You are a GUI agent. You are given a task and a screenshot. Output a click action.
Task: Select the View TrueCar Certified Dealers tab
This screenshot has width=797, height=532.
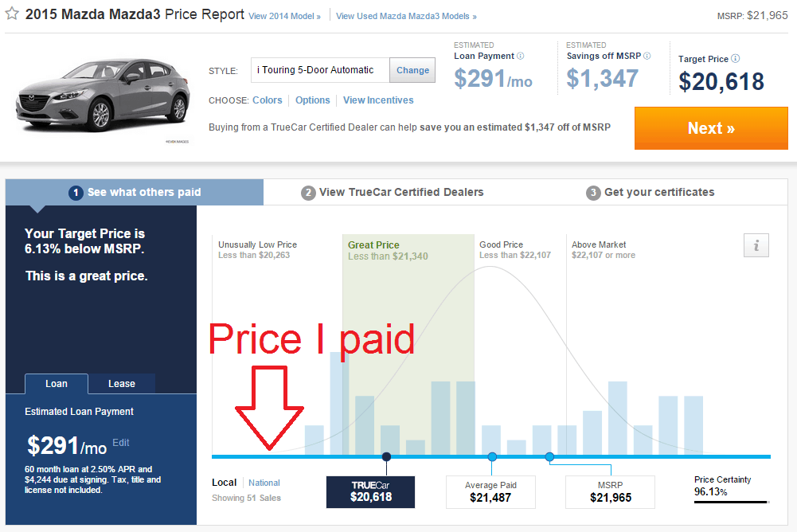coord(393,192)
